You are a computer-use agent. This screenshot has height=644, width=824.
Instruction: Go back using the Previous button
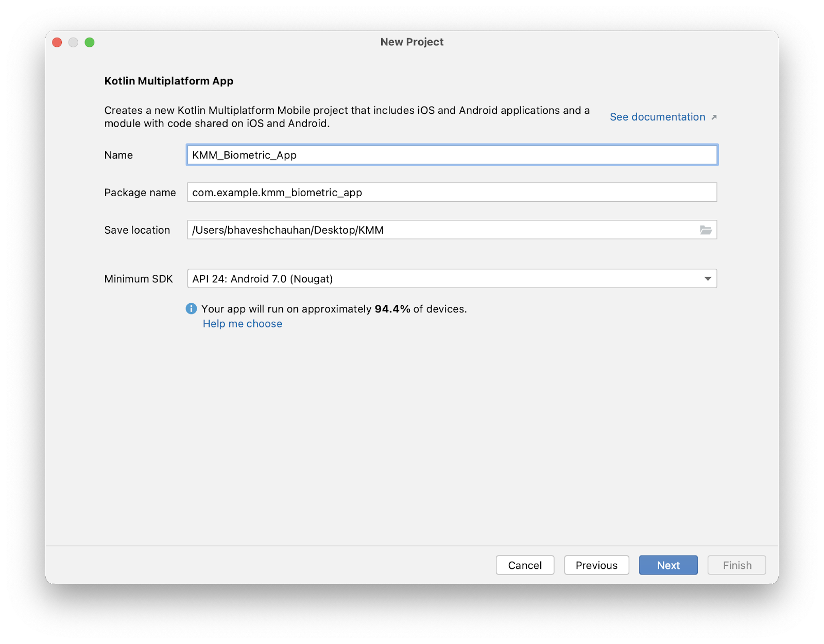point(596,565)
